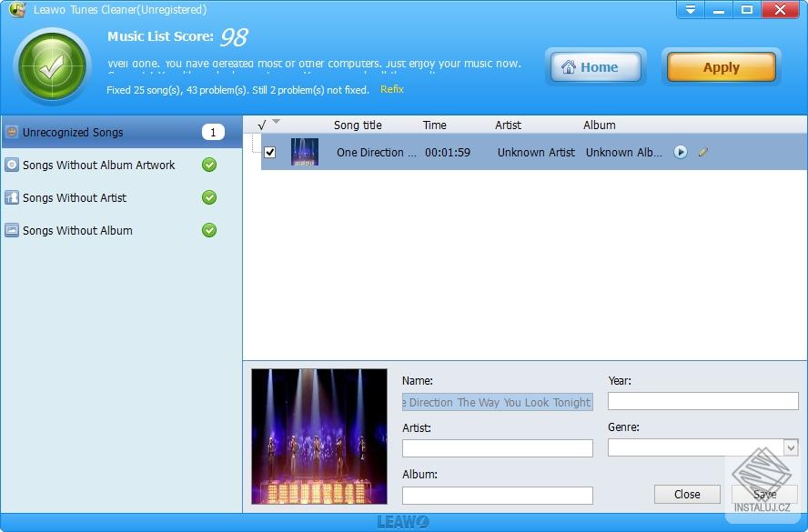Click the Songs Without Album icon
The image size is (808, 532).
pyautogui.click(x=12, y=231)
